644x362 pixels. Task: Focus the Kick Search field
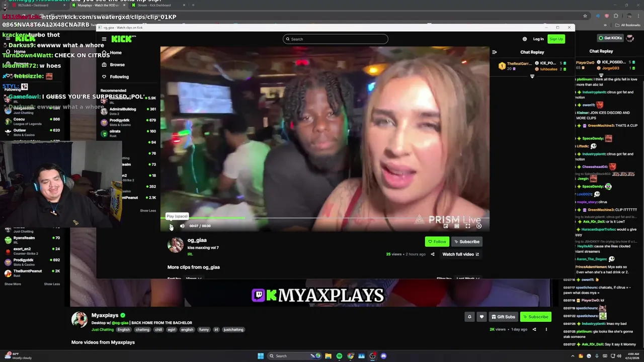coord(335,39)
